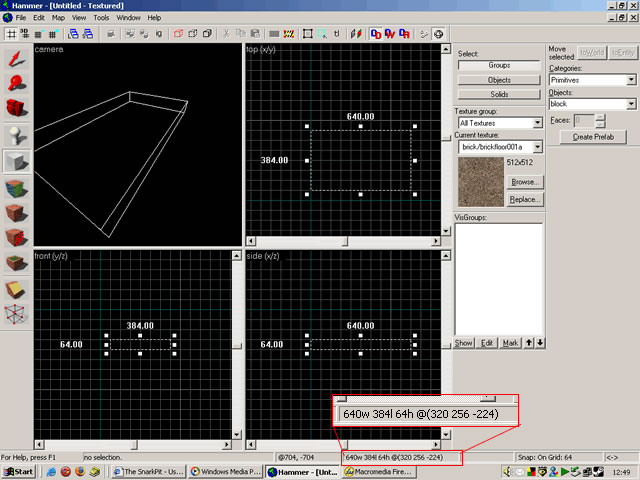Click the Windows Start button
Image resolution: width=640 pixels, height=480 pixels.
point(19,470)
